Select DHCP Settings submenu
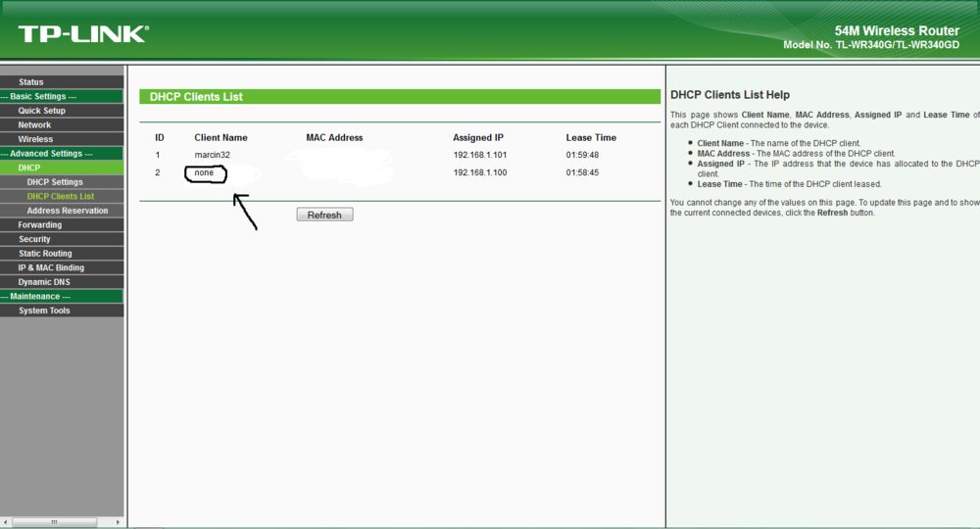The width and height of the screenshot is (980, 529). click(x=55, y=182)
